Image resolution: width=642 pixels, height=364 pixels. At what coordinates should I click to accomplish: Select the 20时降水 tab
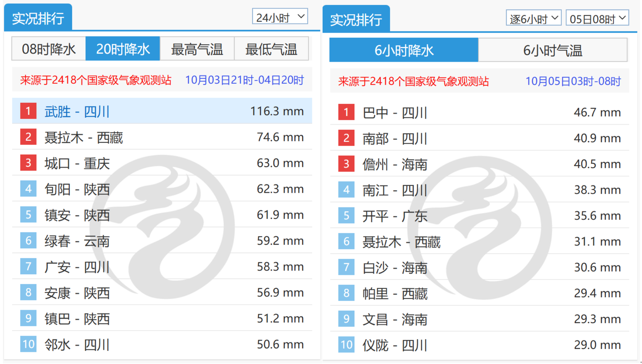point(123,49)
